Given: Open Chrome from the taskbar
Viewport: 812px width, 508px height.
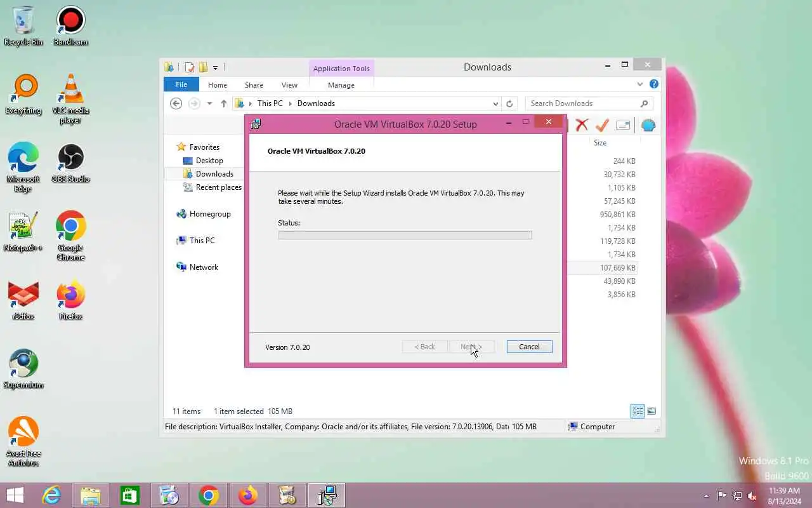Looking at the screenshot, I should (209, 495).
